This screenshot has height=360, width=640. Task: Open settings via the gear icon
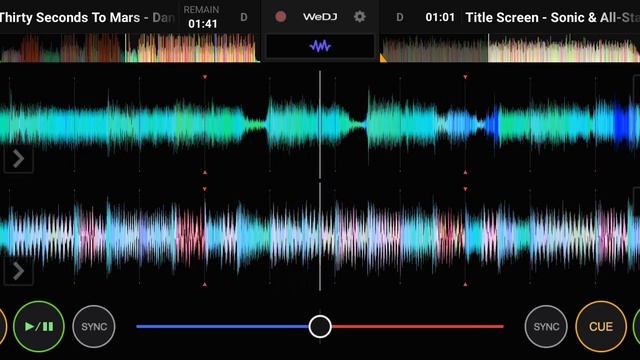point(359,17)
